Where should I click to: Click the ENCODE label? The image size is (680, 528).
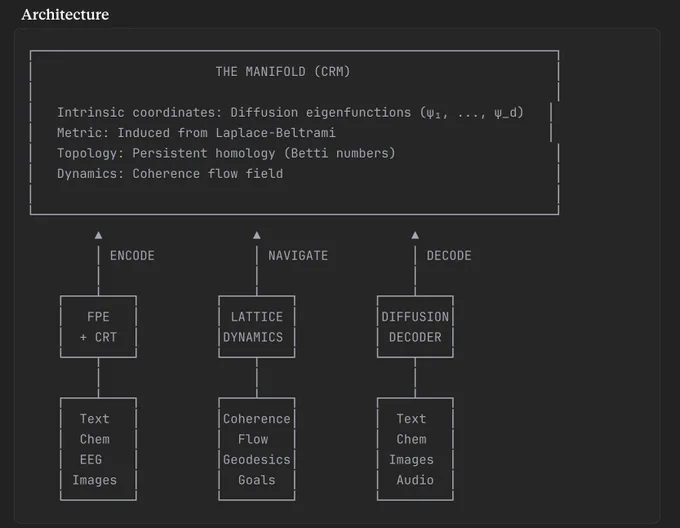[132, 256]
